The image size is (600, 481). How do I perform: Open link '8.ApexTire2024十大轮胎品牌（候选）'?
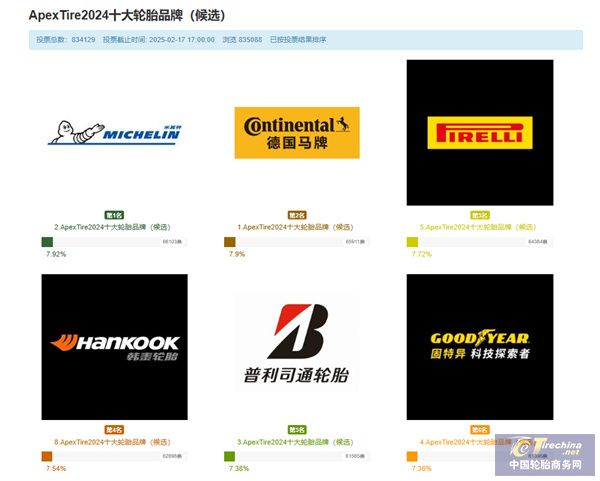point(112,442)
